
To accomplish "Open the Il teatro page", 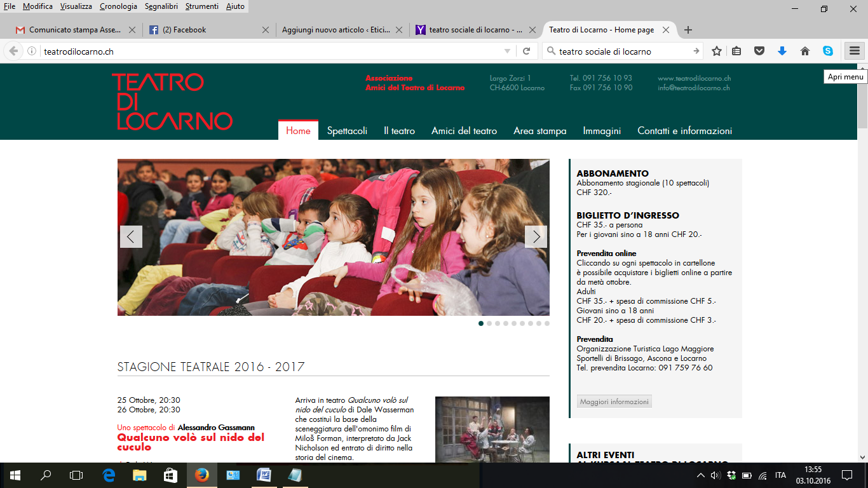I will point(399,131).
